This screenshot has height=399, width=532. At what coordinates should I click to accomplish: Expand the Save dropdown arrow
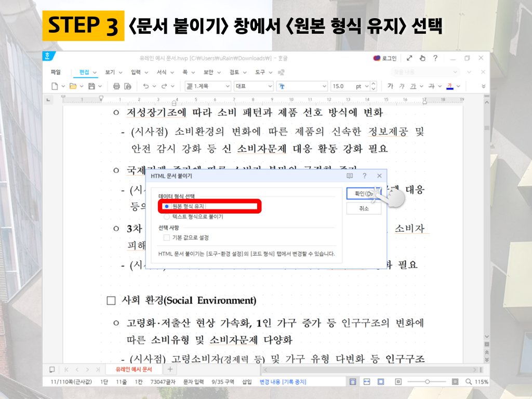point(100,86)
